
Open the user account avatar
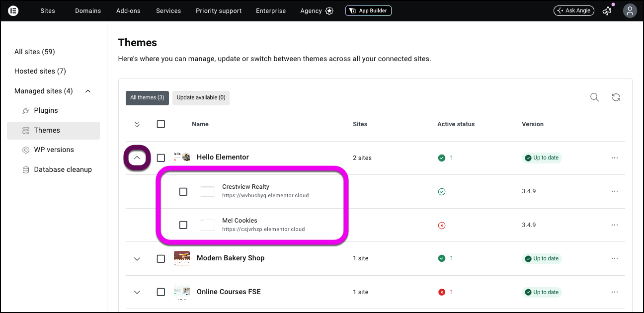coord(630,11)
